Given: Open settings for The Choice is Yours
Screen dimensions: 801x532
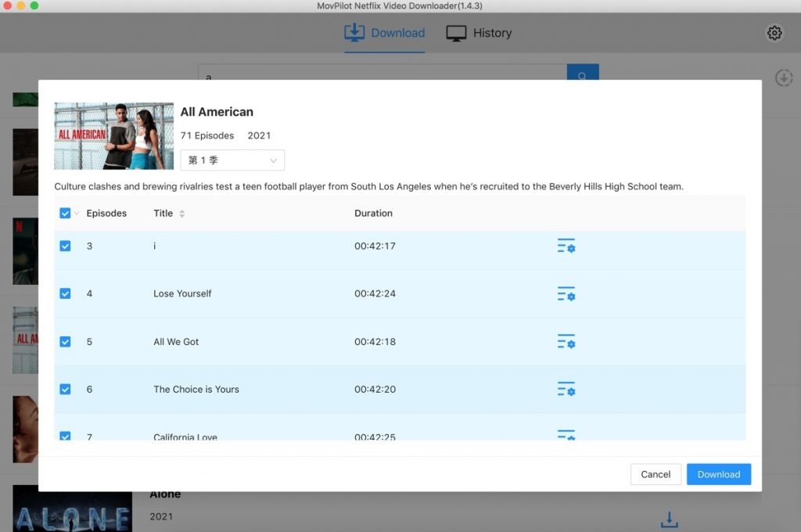Looking at the screenshot, I should (x=566, y=390).
